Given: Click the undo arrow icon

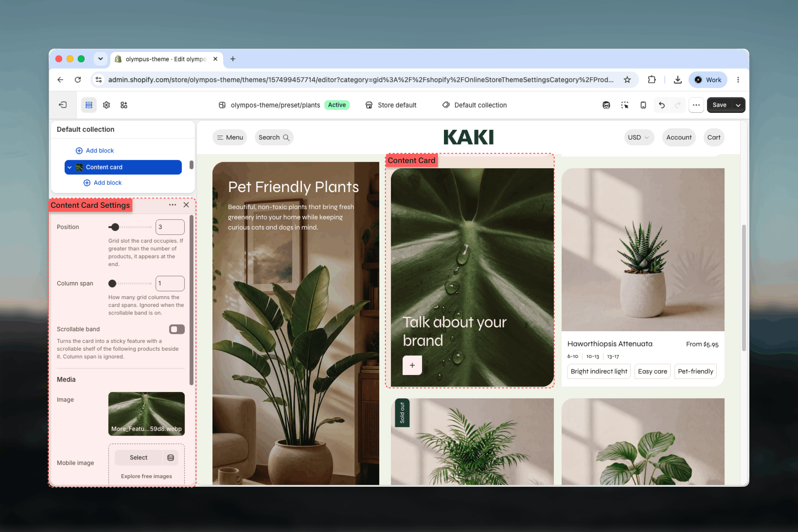Looking at the screenshot, I should [x=662, y=105].
